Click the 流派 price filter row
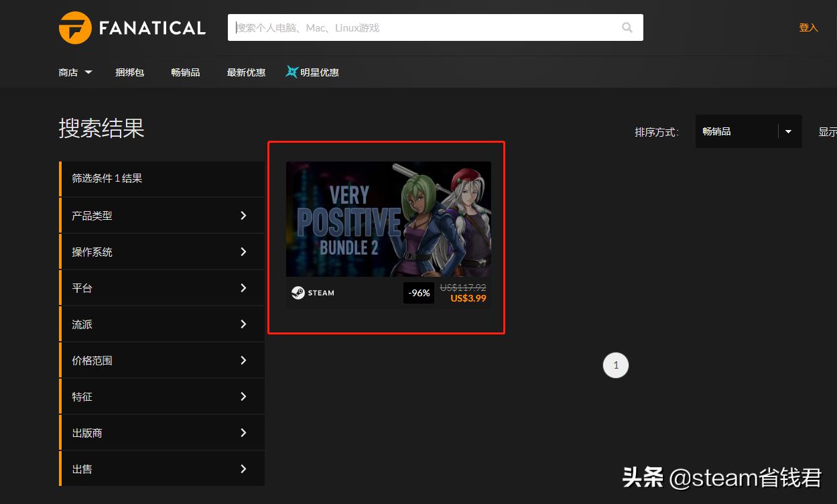Screen dimensions: 837x504 click(161, 324)
